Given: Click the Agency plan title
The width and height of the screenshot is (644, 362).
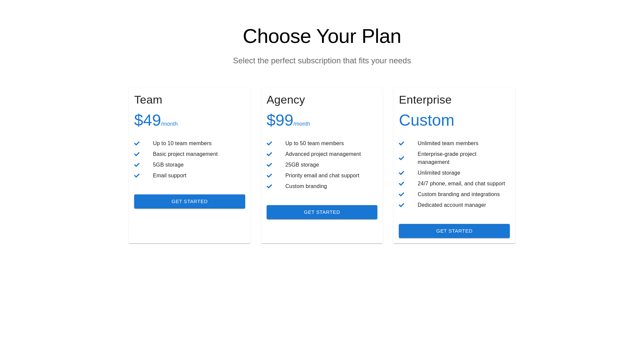Looking at the screenshot, I should pos(286,100).
